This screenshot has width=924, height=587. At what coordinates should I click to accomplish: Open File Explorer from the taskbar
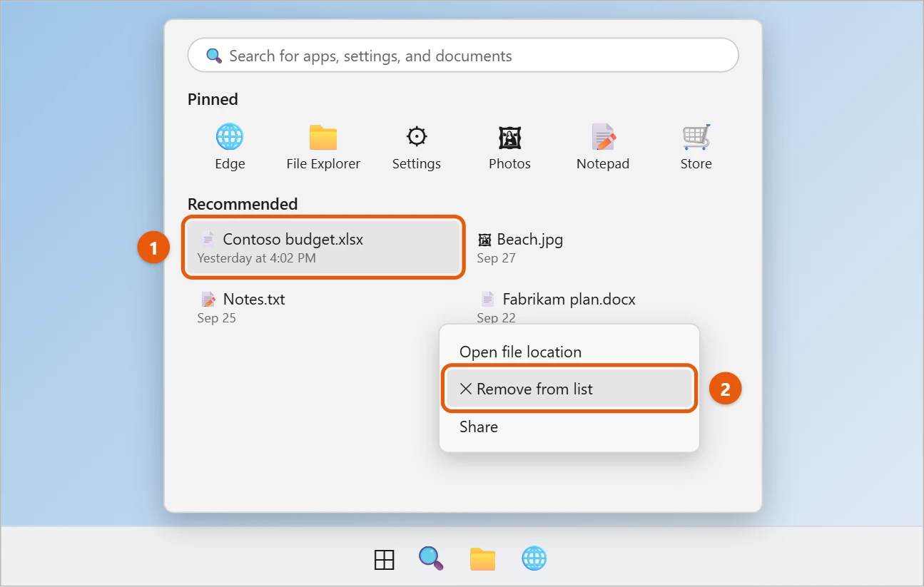pos(483,559)
